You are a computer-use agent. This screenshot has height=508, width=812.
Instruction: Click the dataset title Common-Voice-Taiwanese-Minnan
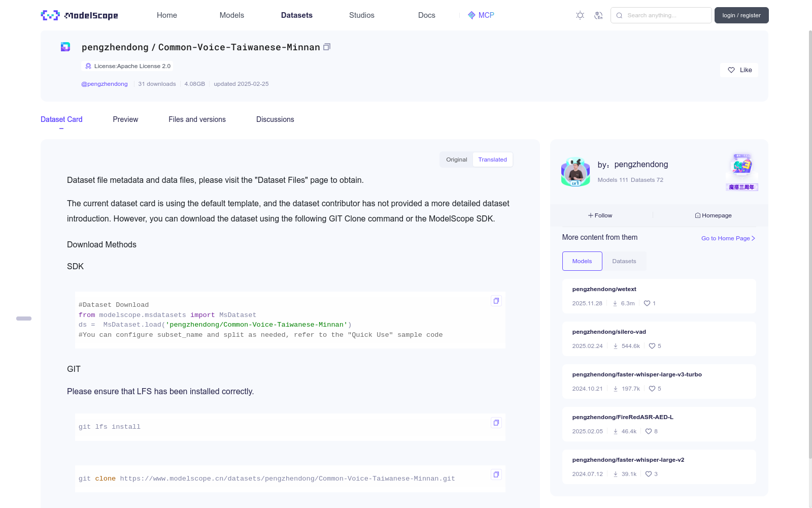point(239,47)
